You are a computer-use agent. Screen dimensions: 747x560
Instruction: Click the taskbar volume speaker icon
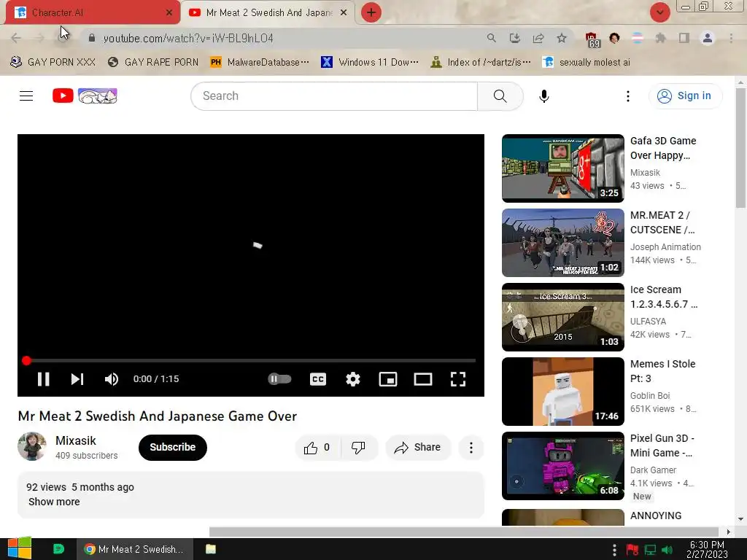pos(667,550)
